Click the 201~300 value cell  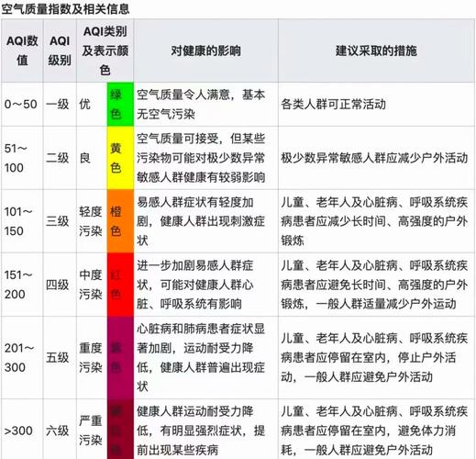click(x=22, y=357)
